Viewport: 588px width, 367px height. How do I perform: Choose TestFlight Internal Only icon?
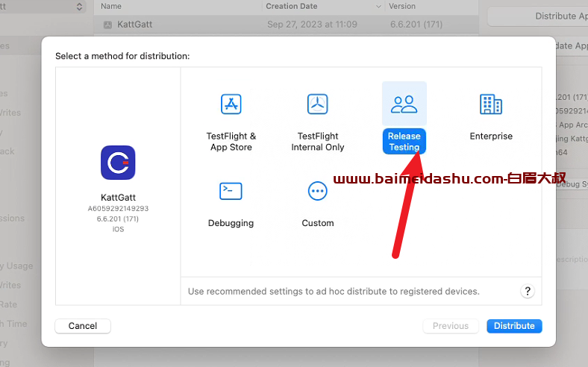tap(318, 104)
